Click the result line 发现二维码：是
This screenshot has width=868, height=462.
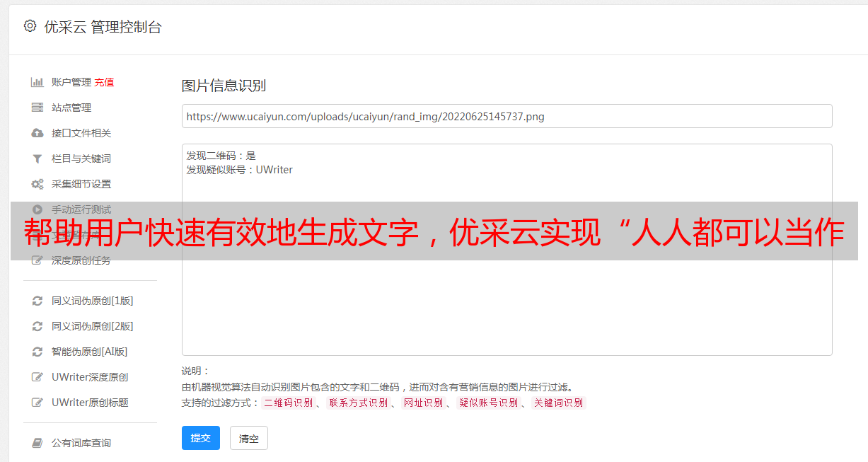[221, 156]
